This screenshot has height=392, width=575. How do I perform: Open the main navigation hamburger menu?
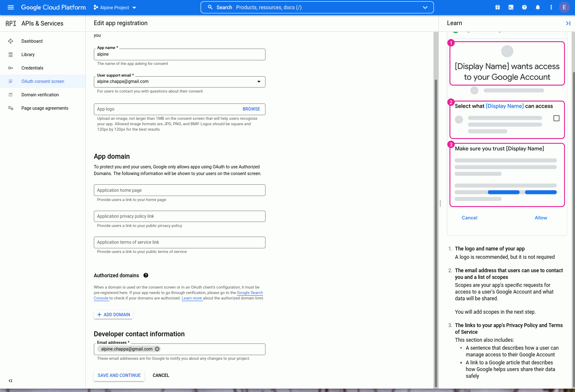11,8
